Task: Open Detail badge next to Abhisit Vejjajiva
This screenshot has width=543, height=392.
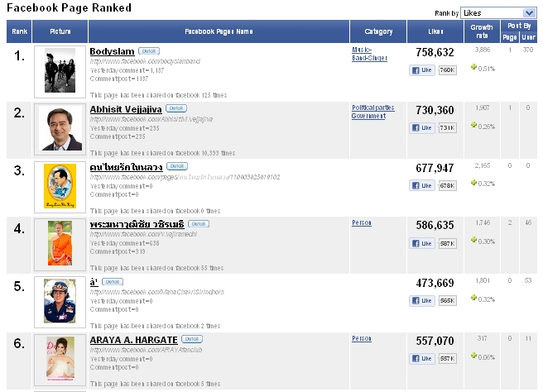Action: click(x=176, y=108)
